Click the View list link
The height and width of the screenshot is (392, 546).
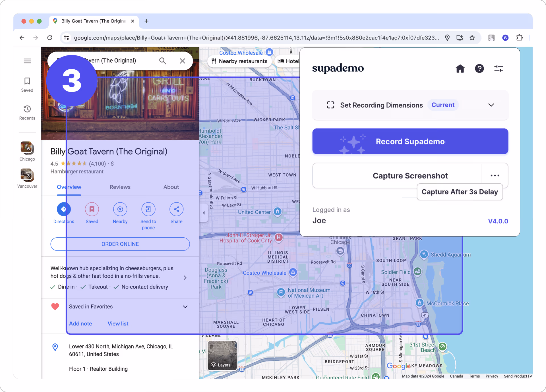point(118,323)
